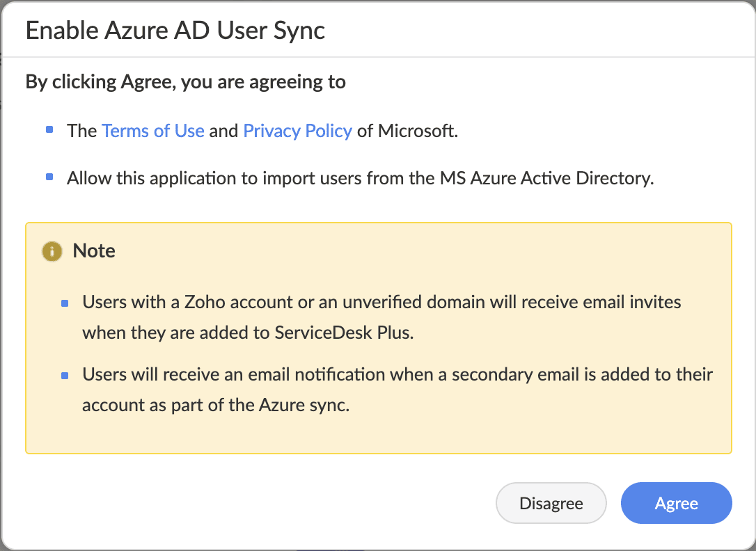This screenshot has height=551, width=756.
Task: Click the 'Enable Azure AD User Sync' dialog title
Action: click(x=175, y=31)
